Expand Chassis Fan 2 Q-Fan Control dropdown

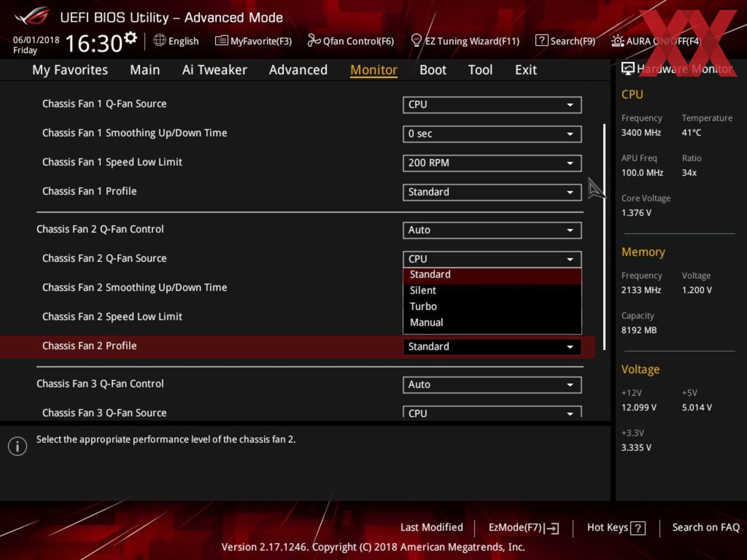(x=492, y=230)
